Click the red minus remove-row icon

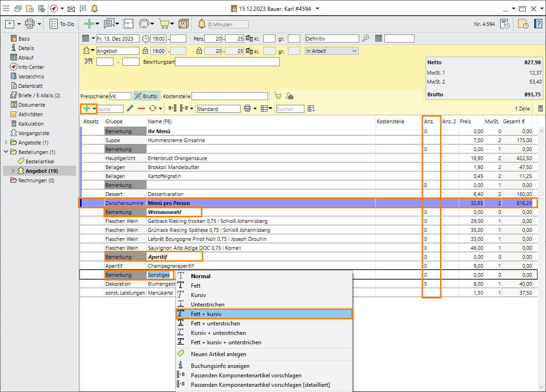[x=141, y=109]
